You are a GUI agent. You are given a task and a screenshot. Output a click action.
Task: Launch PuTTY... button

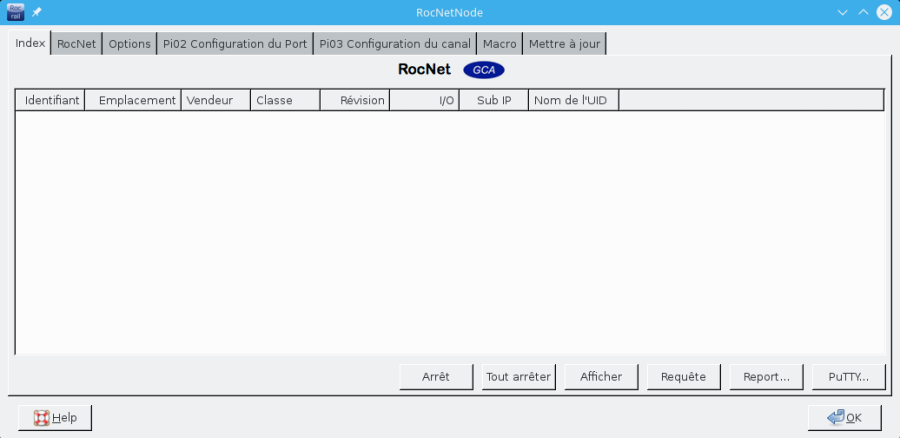[x=849, y=377]
